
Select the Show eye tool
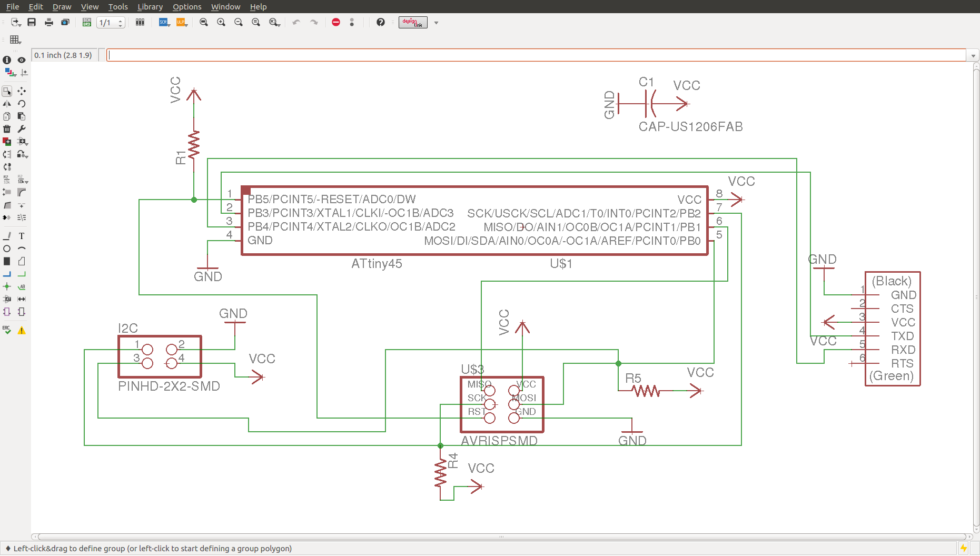point(22,60)
